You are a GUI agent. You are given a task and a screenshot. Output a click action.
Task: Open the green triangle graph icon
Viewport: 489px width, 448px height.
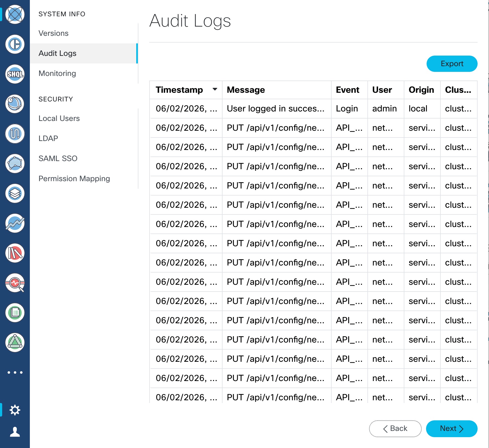[x=15, y=343]
